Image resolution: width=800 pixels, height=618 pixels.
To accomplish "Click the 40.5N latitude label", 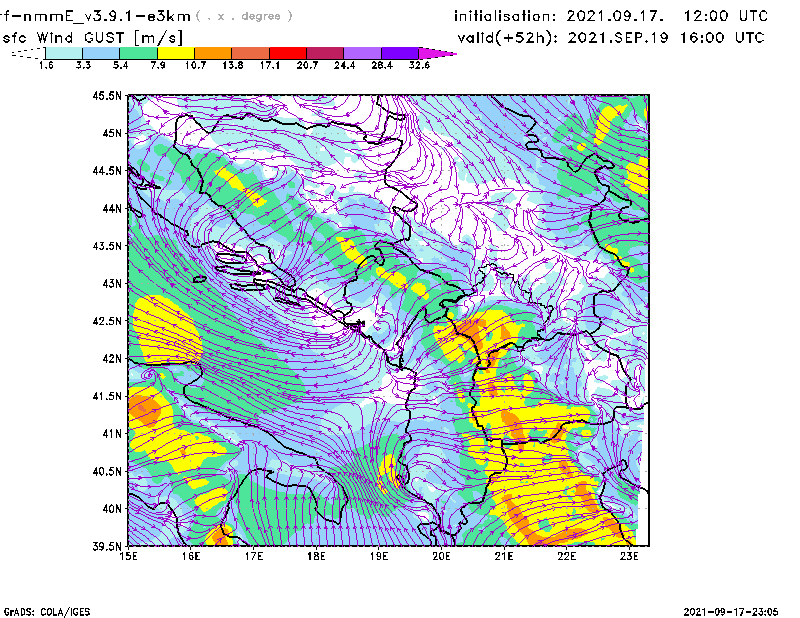I will coord(107,472).
